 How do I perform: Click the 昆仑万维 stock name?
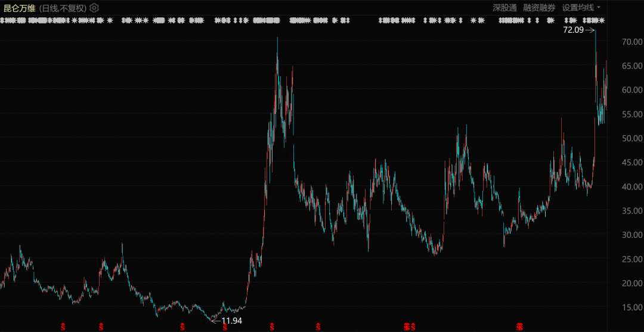click(19, 8)
